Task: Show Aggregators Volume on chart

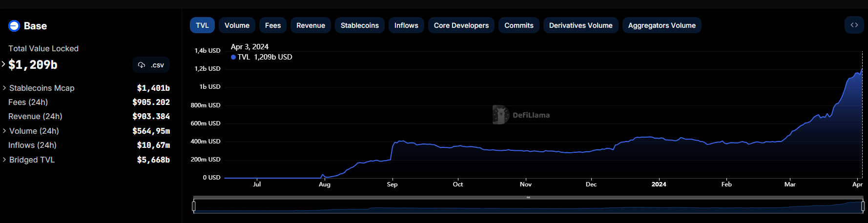Action: [661, 25]
